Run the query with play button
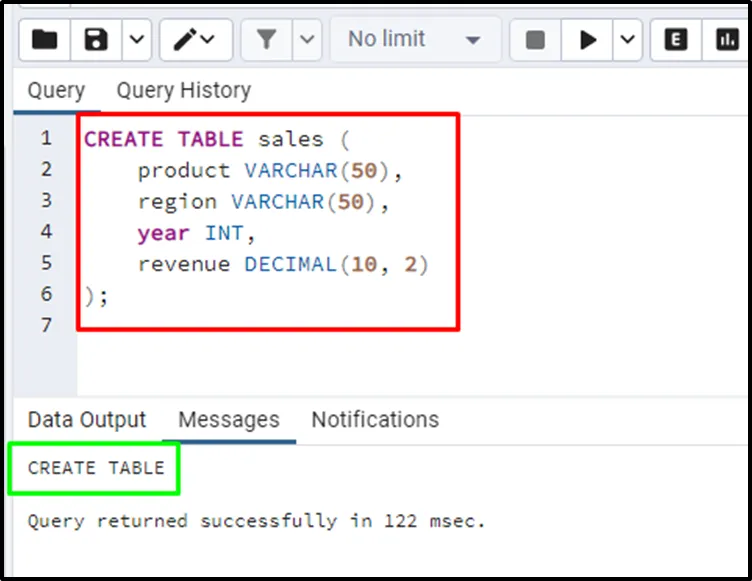Viewport: 752px width, 581px height. tap(588, 40)
